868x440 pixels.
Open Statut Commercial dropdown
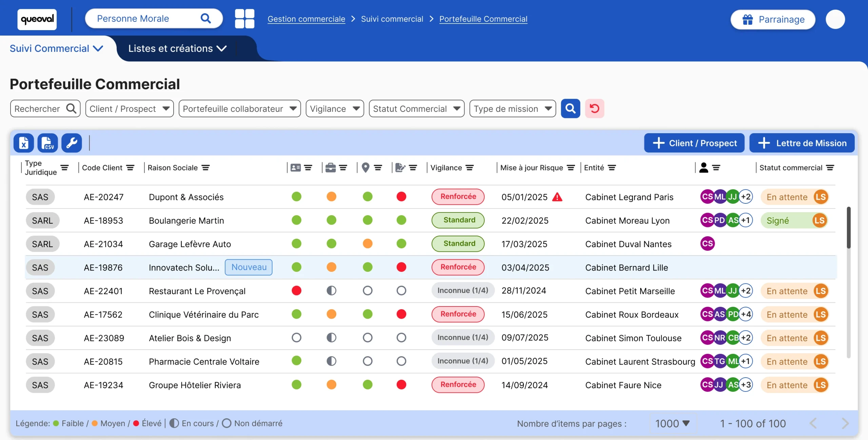[416, 108]
